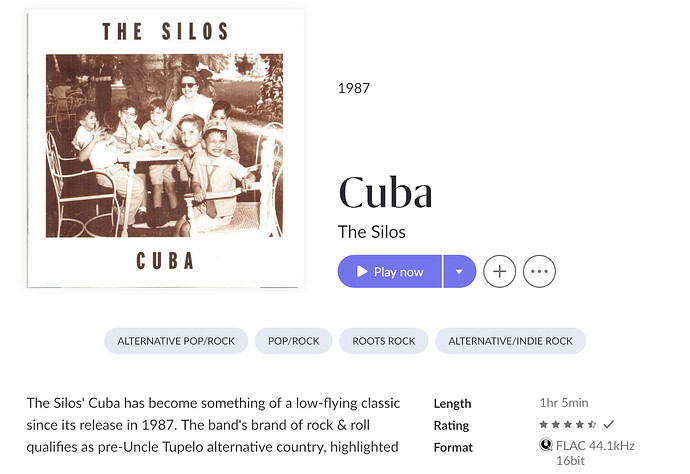Click the checkmark next to the rating stars
The width and height of the screenshot is (690, 474).
tap(609, 425)
